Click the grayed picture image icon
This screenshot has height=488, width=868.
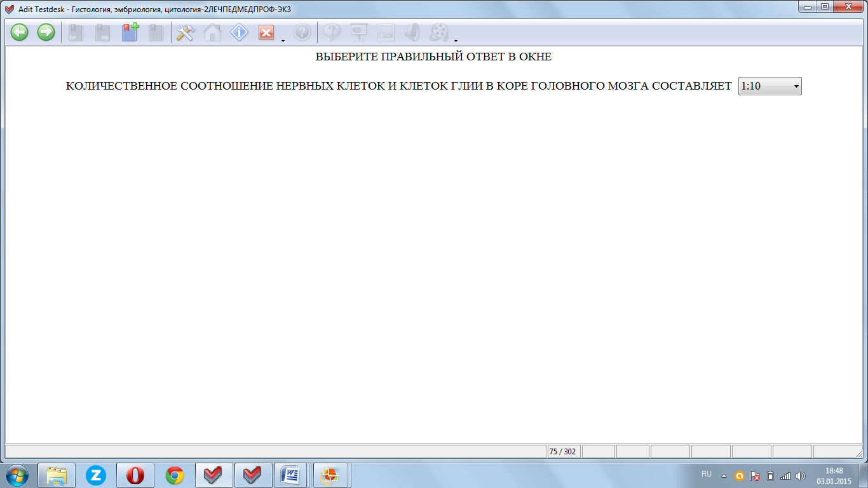386,32
